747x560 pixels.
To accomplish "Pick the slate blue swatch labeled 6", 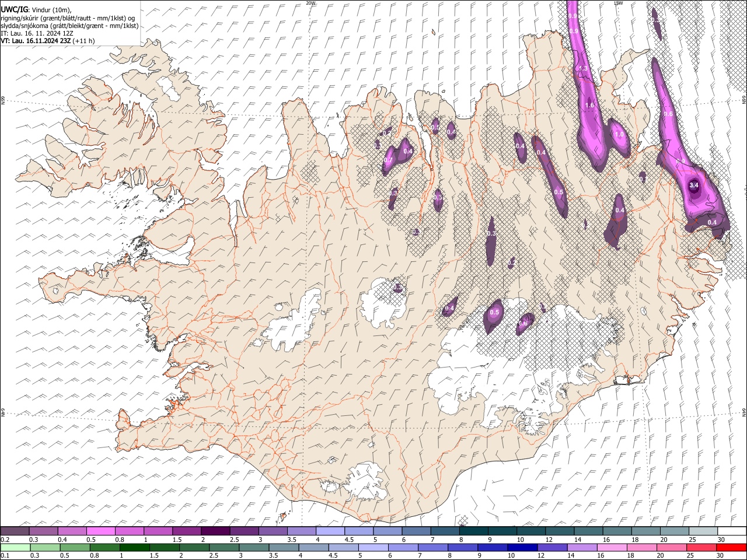I will point(417,531).
